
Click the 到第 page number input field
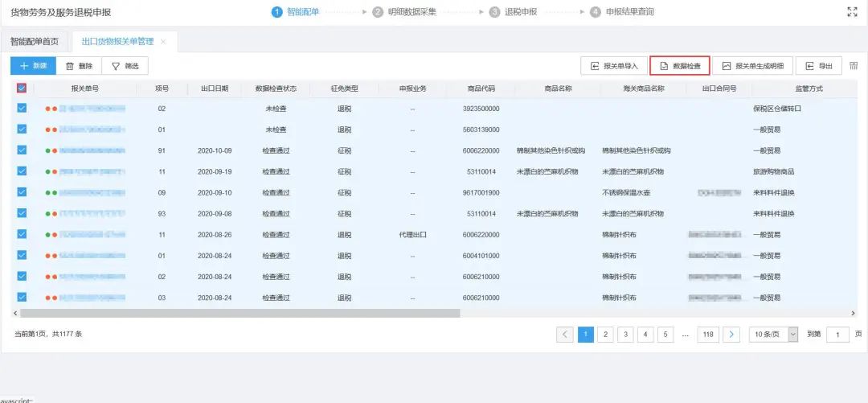tap(837, 335)
